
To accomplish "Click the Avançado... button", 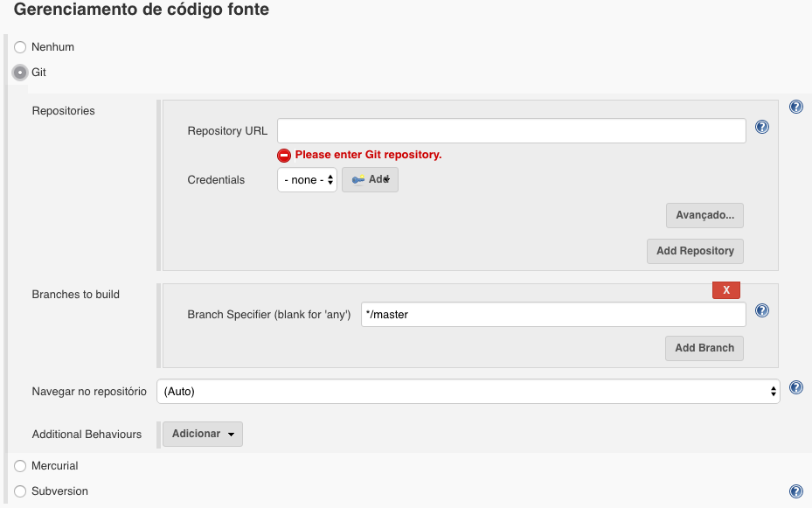I will click(x=704, y=215).
